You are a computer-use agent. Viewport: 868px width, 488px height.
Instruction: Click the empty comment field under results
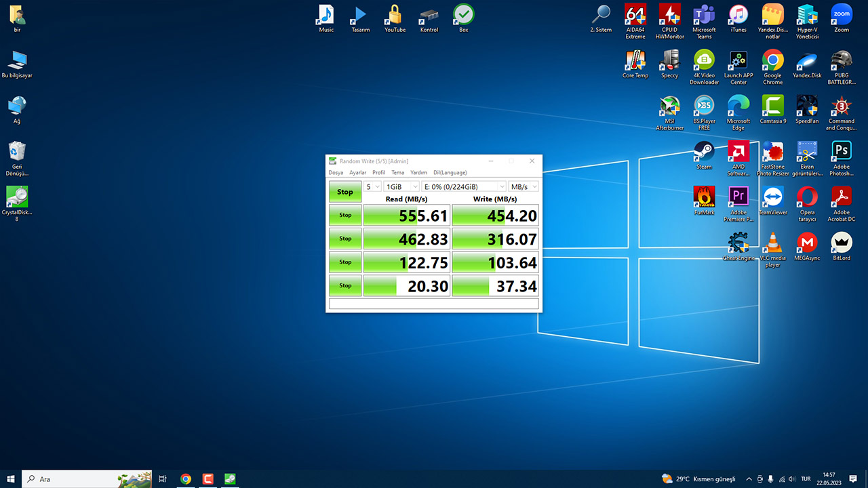coord(433,304)
